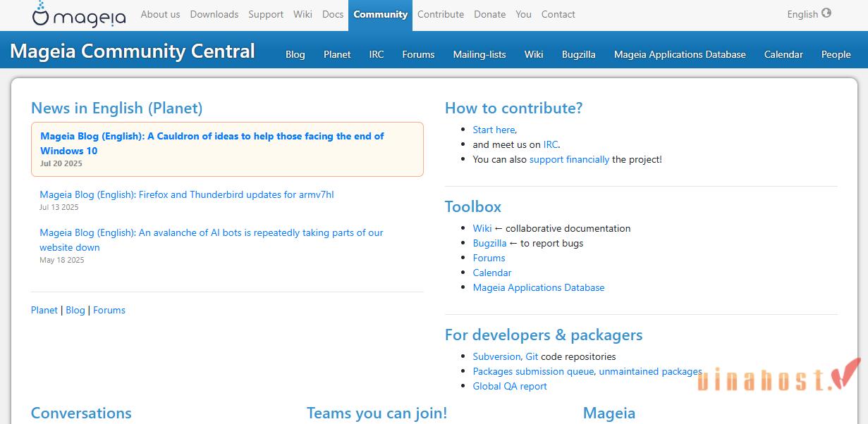
Task: Click the Mageia logo
Action: [x=79, y=15]
